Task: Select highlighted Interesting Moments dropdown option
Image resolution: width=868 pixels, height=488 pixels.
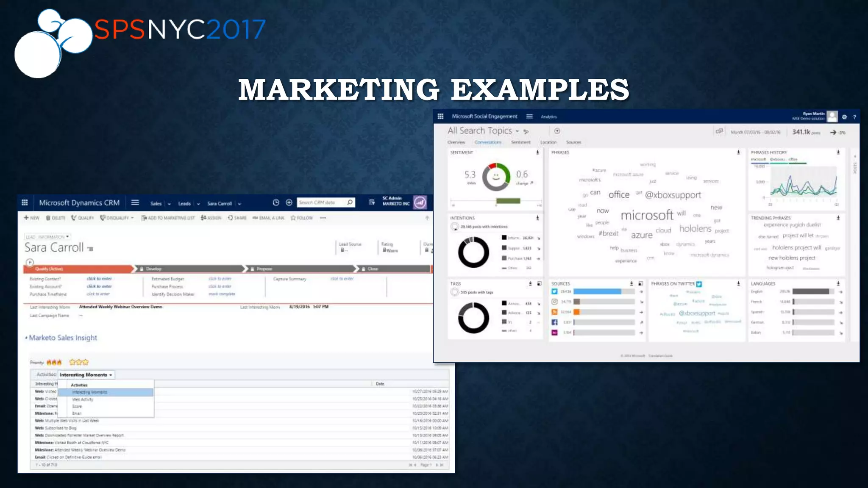Action: pos(106,392)
